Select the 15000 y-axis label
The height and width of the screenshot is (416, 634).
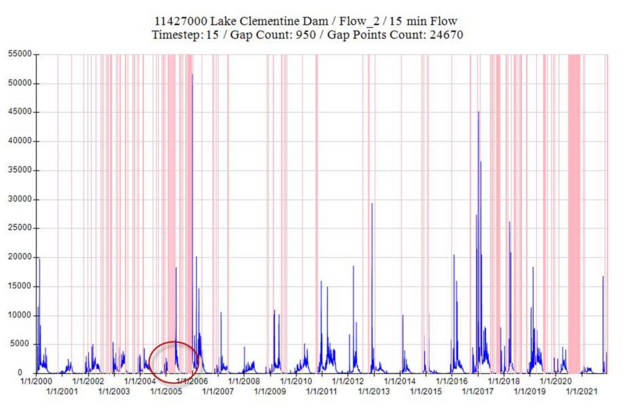(x=20, y=286)
